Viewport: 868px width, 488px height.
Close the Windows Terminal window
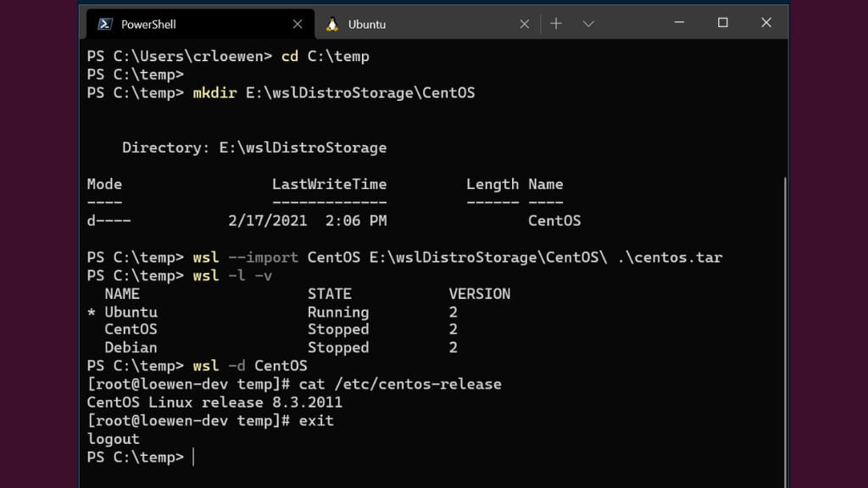(x=766, y=23)
